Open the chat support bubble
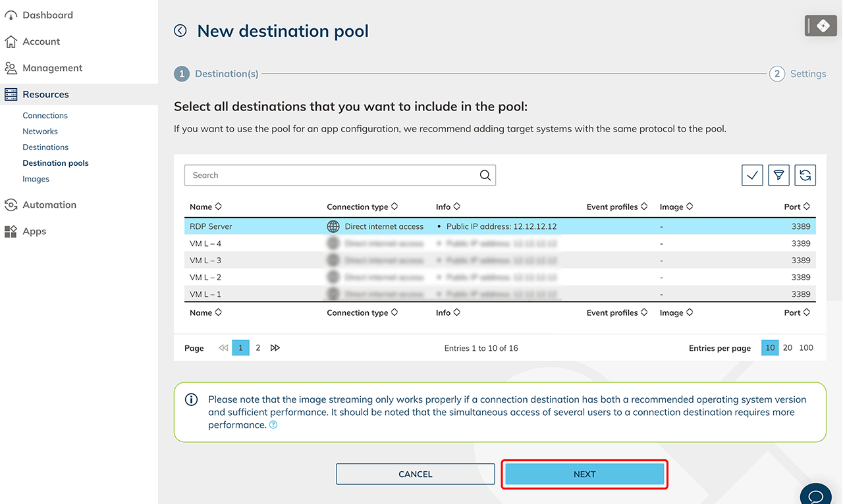This screenshot has height=504, width=843. (x=815, y=495)
